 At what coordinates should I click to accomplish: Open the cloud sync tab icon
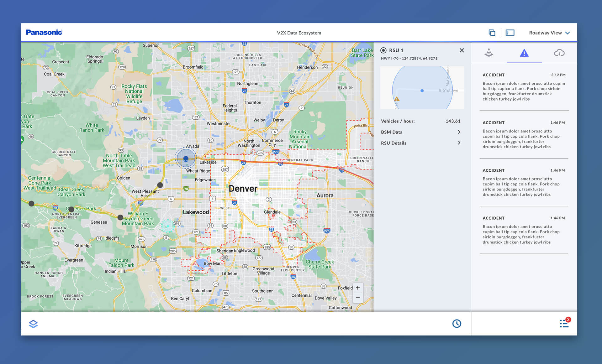pos(559,53)
